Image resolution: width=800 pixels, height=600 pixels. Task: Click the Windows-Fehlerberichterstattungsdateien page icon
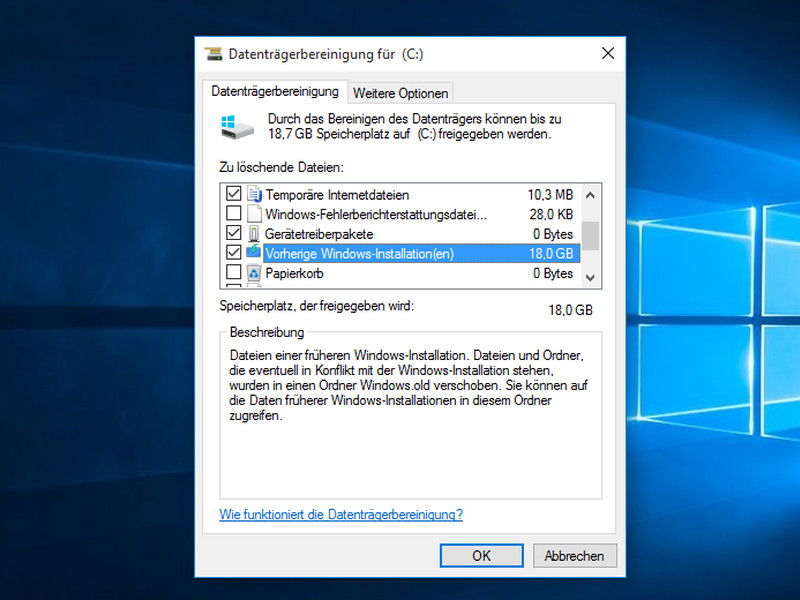[254, 214]
